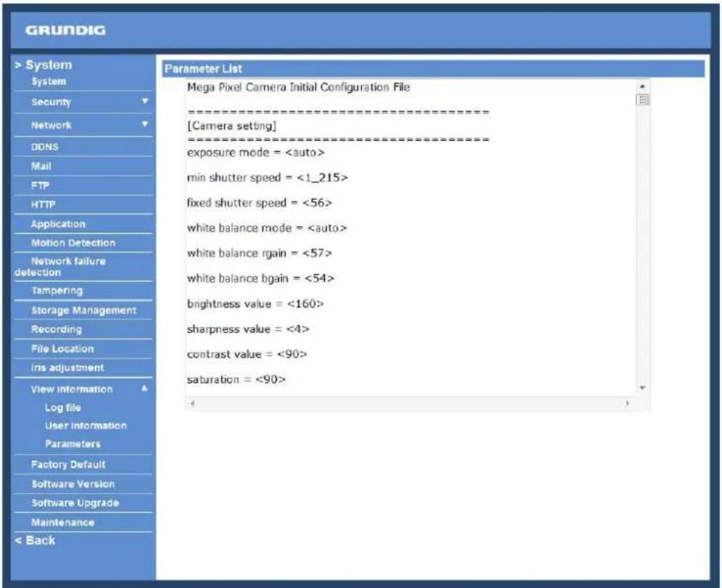Click horizontal scroll right arrow

[628, 403]
